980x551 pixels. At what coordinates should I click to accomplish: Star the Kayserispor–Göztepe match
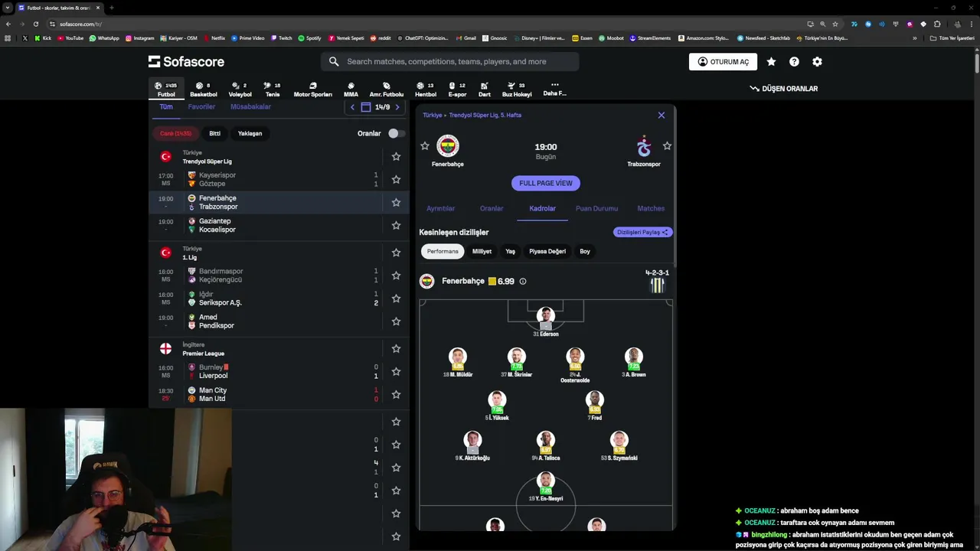coord(396,179)
